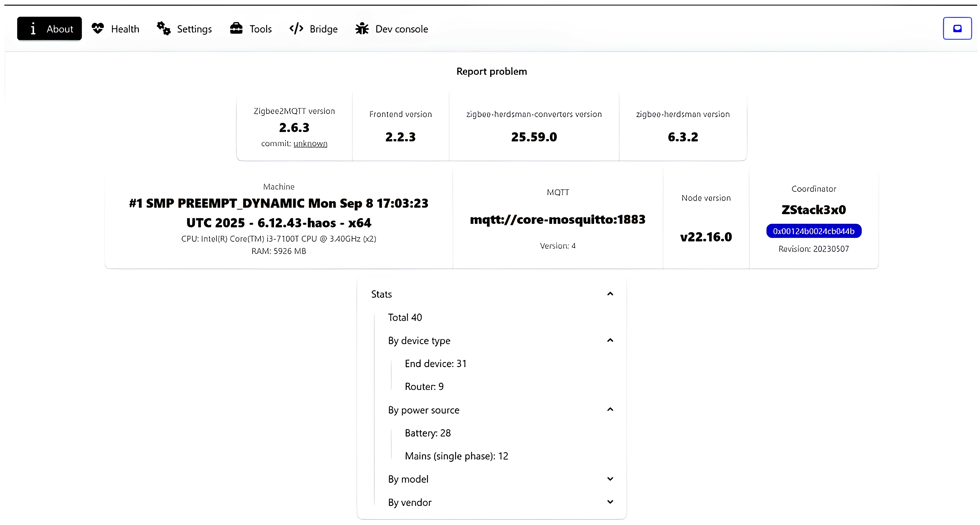Image resolution: width=980 pixels, height=525 pixels.
Task: Select the Bridge tab label
Action: coord(323,29)
